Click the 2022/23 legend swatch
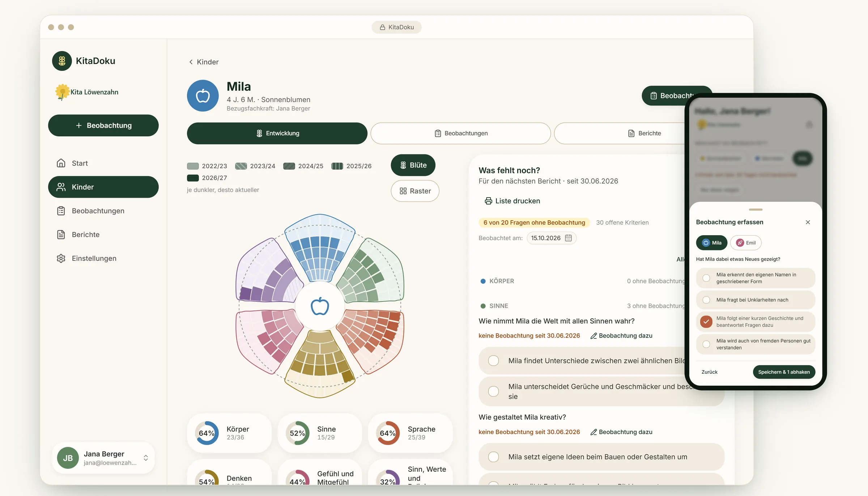Viewport: 868px width, 496px height. pos(193,166)
